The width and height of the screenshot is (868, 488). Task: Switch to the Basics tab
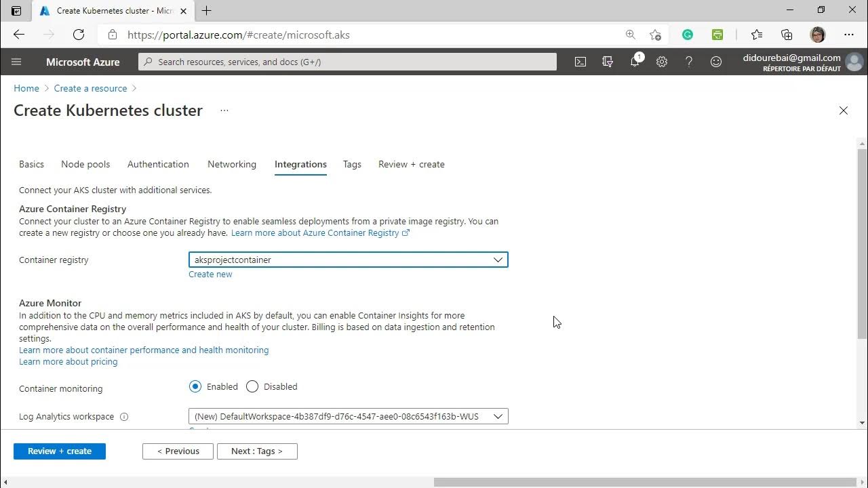31,164
